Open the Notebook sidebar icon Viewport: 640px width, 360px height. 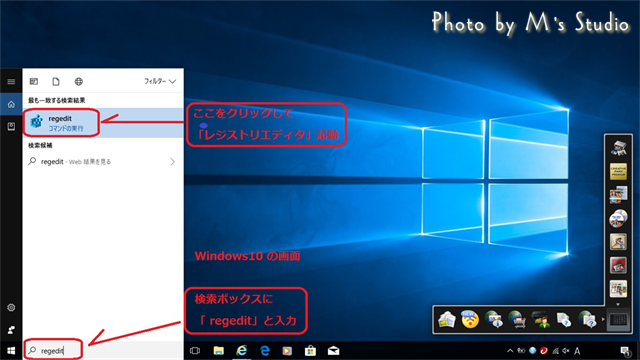pyautogui.click(x=11, y=127)
